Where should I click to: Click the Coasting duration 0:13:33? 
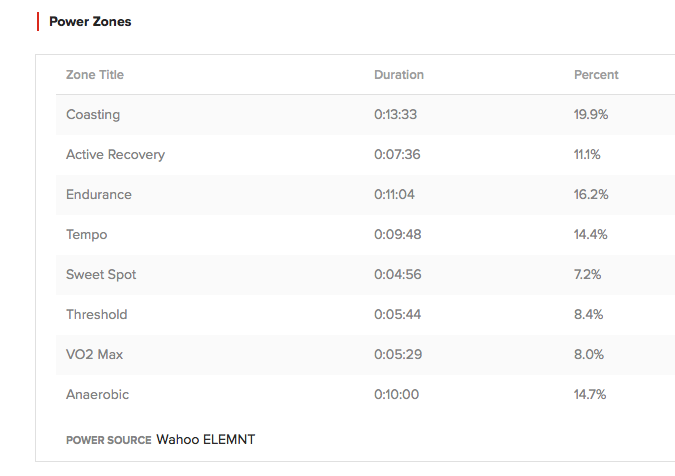395,115
